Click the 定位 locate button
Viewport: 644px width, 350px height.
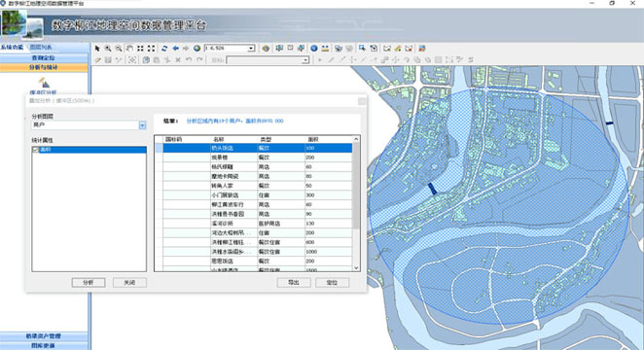(x=332, y=282)
